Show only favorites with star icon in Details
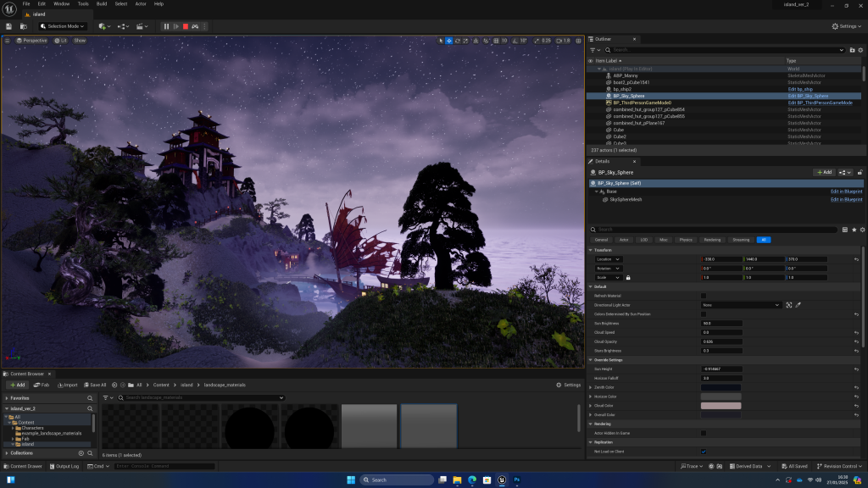The image size is (868, 488). 854,230
